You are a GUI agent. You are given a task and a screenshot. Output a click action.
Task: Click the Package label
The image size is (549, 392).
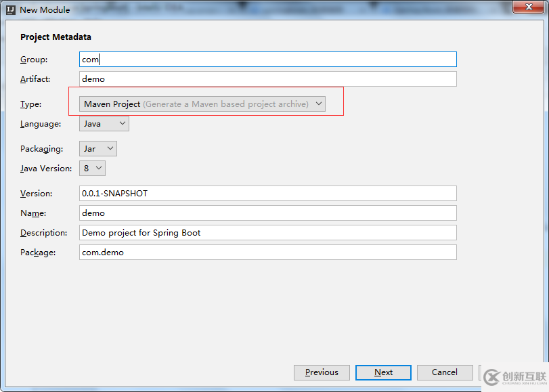click(38, 253)
